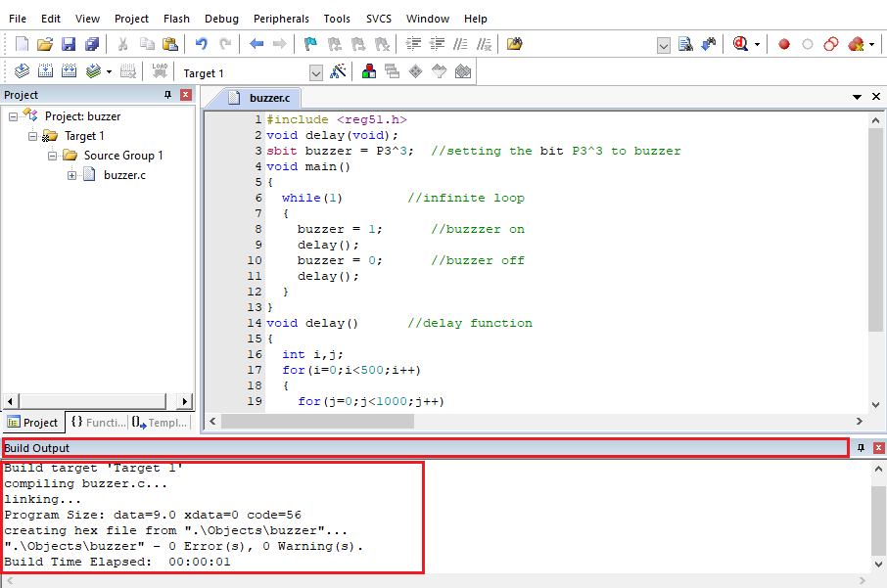Click the Save All icon
887x588 pixels.
(92, 44)
